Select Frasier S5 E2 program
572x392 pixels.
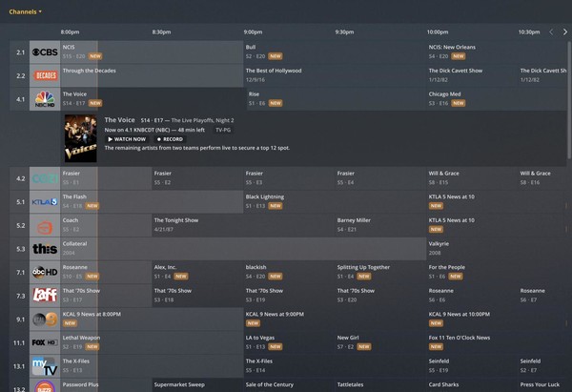(197, 178)
